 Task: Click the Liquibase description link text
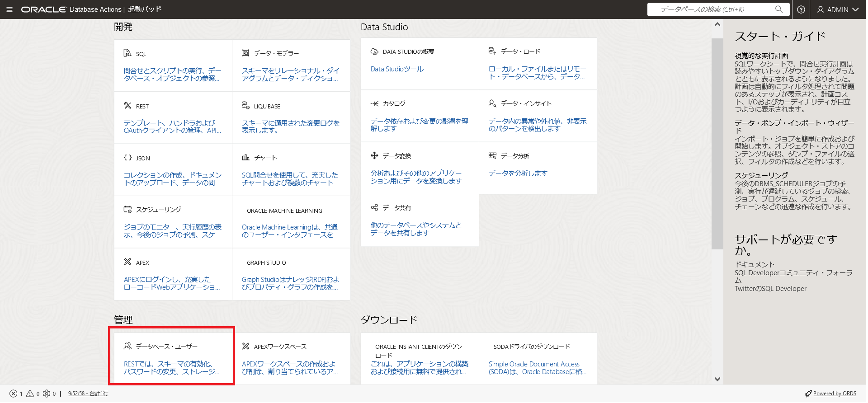pyautogui.click(x=290, y=127)
